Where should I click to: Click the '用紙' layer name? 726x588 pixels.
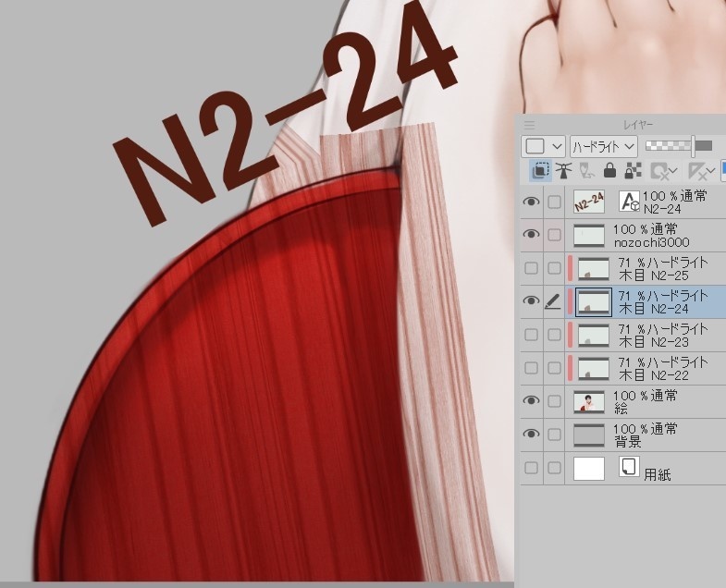[x=657, y=474]
